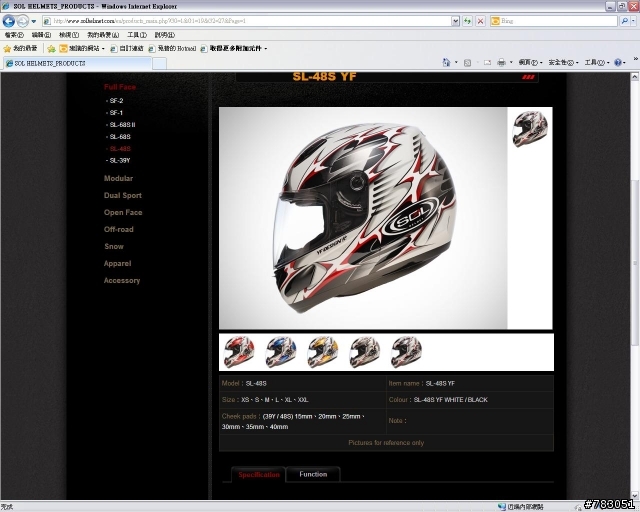640x512 pixels.
Task: Switch to the Function tab
Action: [x=313, y=474]
